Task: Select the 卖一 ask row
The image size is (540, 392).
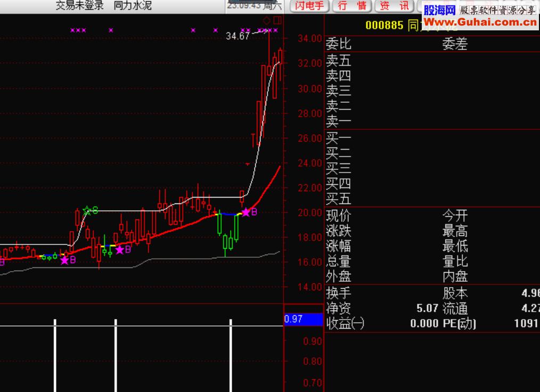Action: [x=432, y=121]
